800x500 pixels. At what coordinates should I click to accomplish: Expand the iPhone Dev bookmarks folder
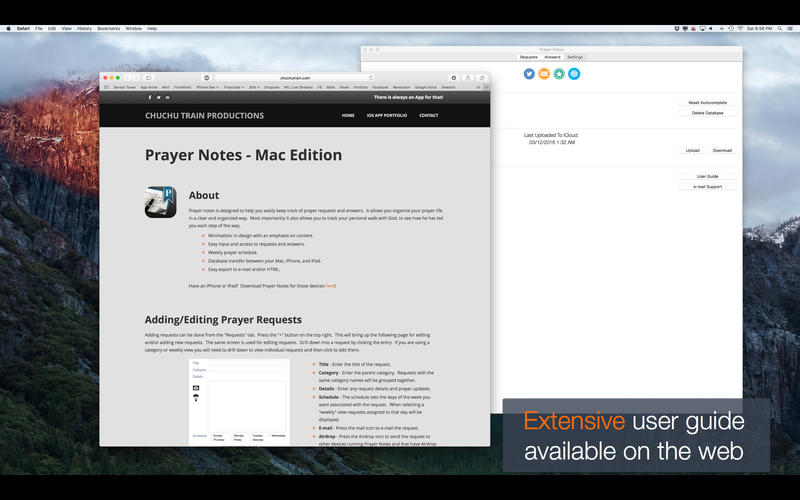(x=207, y=87)
